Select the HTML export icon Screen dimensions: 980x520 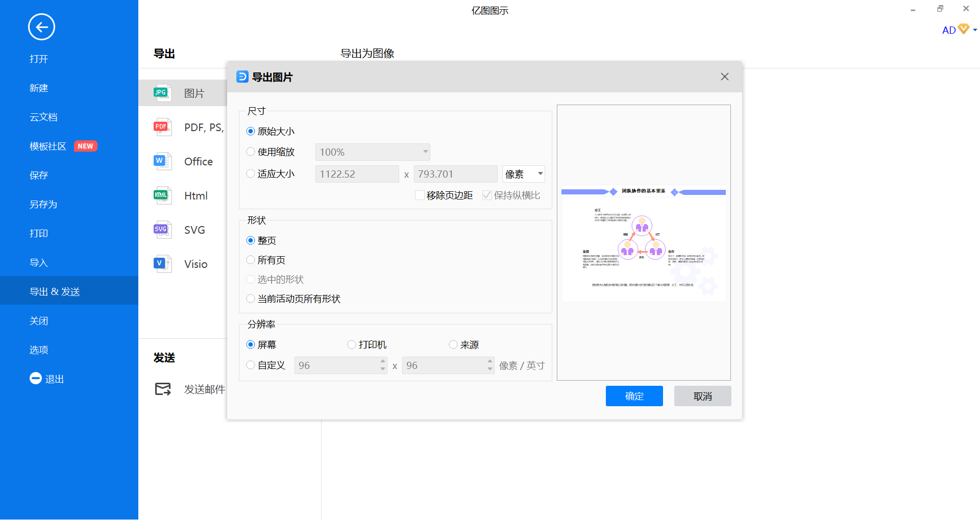click(x=162, y=195)
